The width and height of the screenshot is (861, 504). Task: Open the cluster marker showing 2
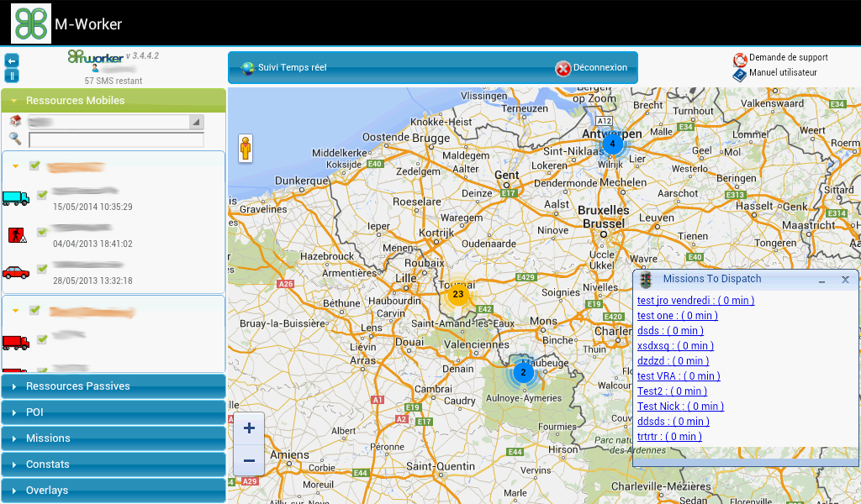point(523,373)
